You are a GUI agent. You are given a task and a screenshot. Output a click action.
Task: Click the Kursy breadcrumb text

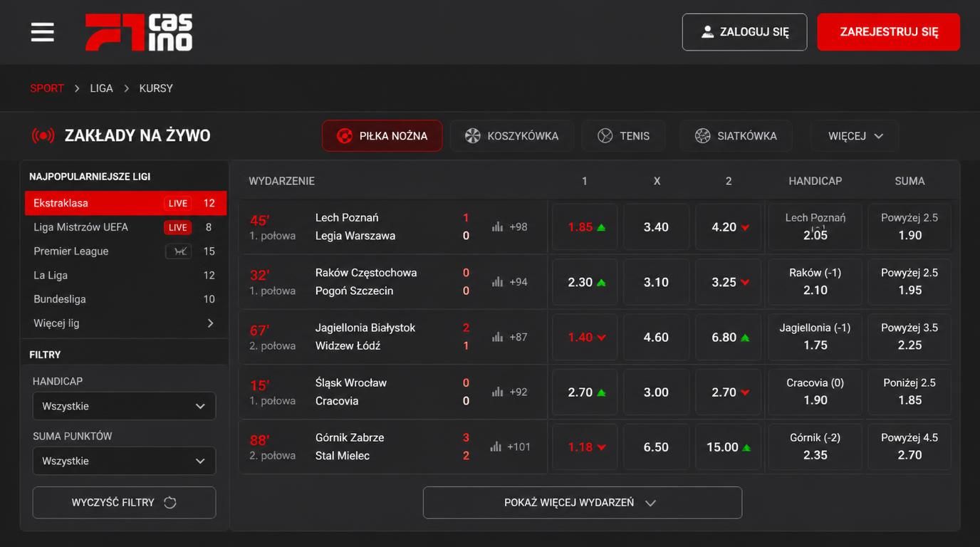(x=156, y=88)
